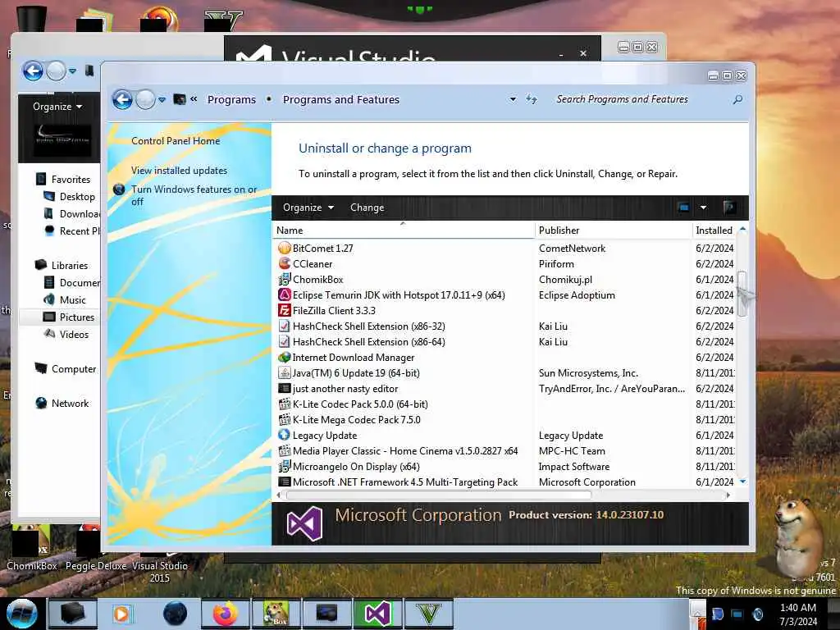Open the media player taskbar icon
Image resolution: width=840 pixels, height=630 pixels.
click(121, 614)
